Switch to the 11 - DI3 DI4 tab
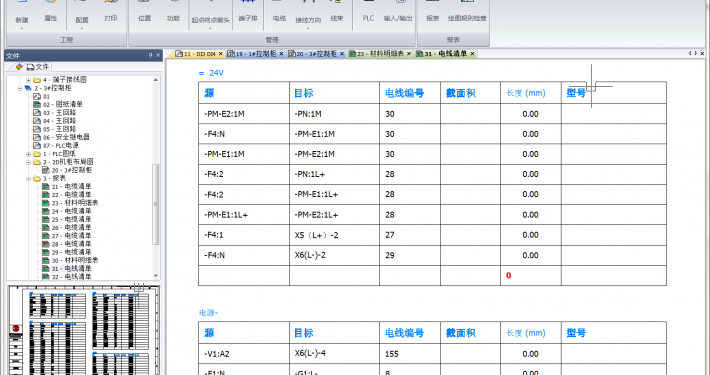This screenshot has height=375, width=710. (x=196, y=54)
